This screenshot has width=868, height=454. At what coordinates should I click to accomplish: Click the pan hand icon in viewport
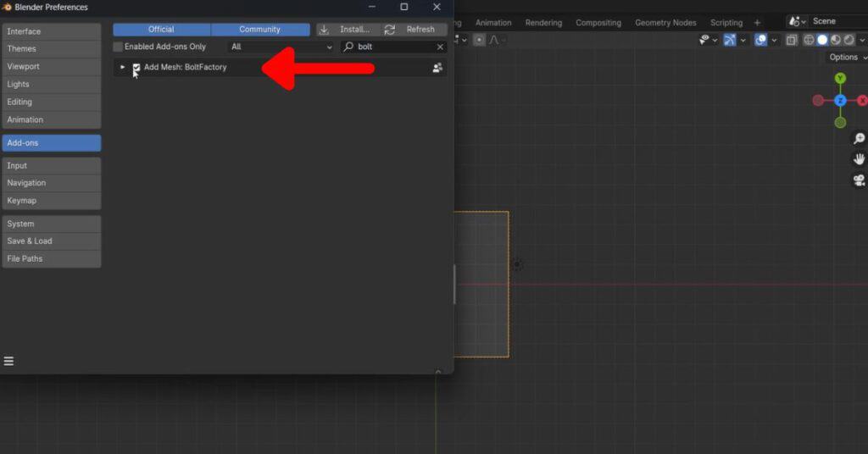[x=859, y=159]
